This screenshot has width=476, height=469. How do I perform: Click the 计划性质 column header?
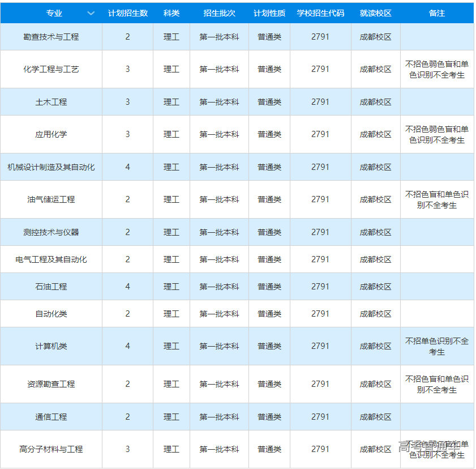point(269,13)
